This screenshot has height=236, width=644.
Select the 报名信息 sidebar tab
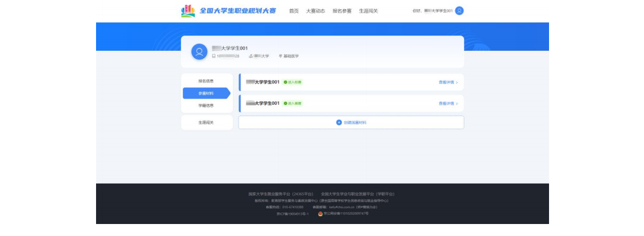click(x=206, y=81)
